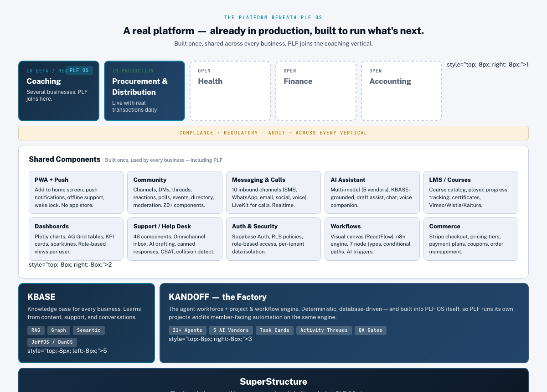
Task: Click the JeffOS / DanOS tag
Action: click(52, 342)
